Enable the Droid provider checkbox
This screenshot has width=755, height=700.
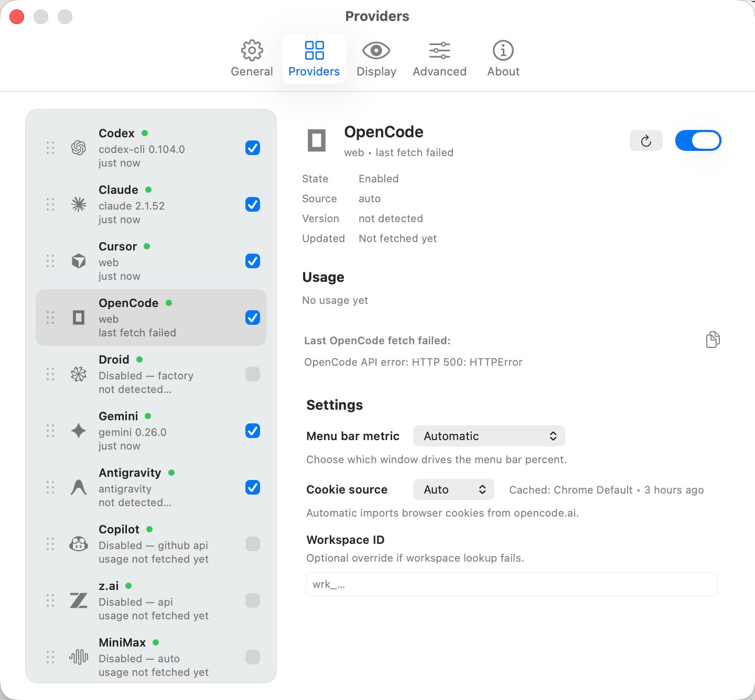point(253,374)
